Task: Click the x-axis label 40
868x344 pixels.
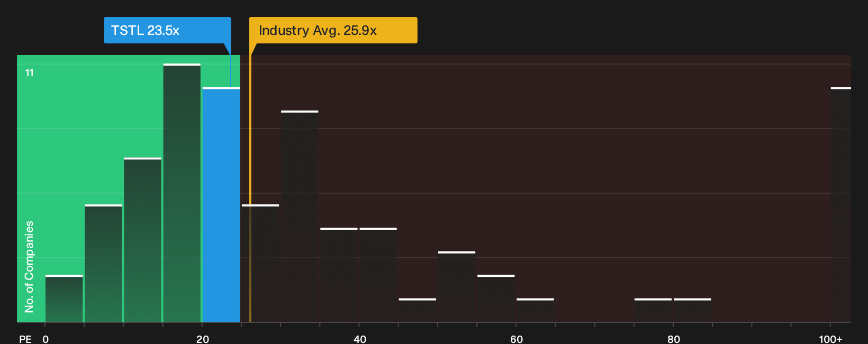Action: click(360, 339)
